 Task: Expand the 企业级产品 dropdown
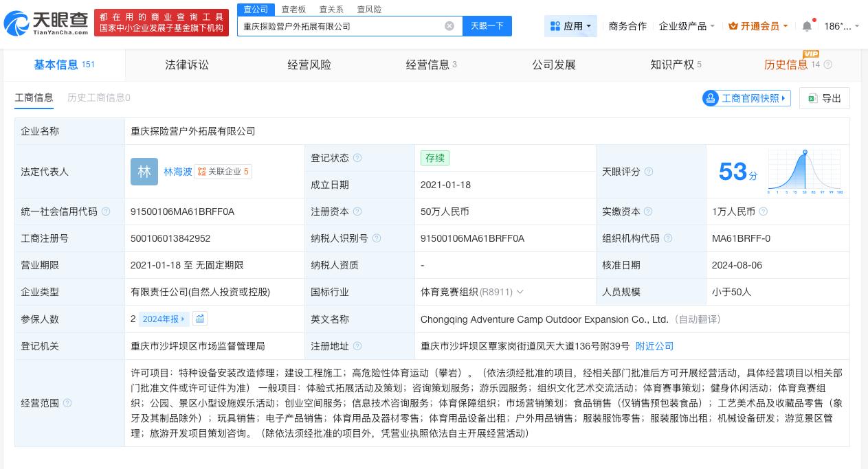(687, 26)
